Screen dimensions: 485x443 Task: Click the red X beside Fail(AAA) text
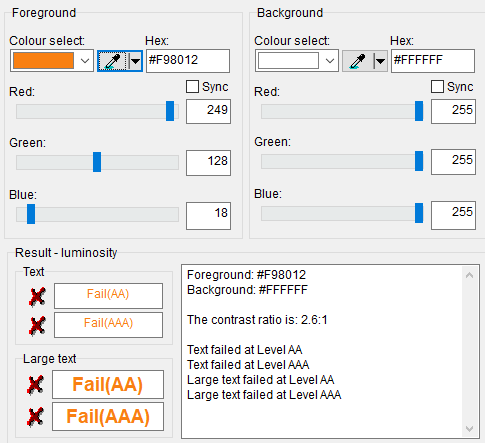click(x=37, y=325)
